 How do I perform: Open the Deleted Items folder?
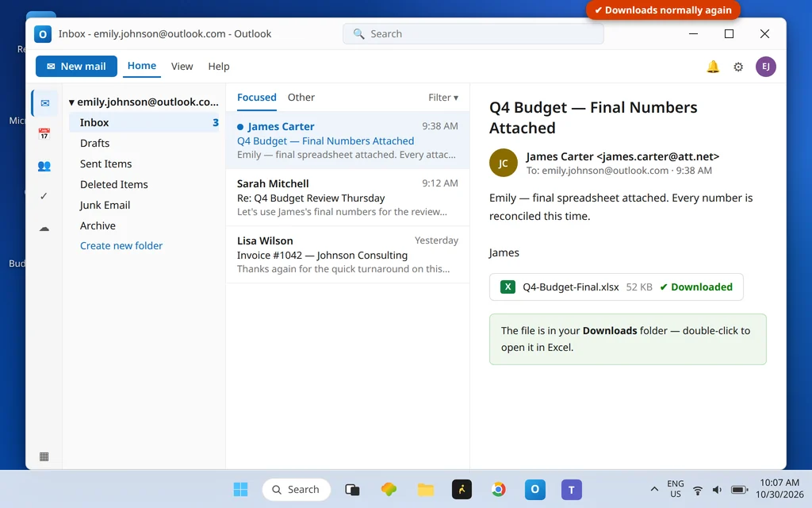coord(144,184)
